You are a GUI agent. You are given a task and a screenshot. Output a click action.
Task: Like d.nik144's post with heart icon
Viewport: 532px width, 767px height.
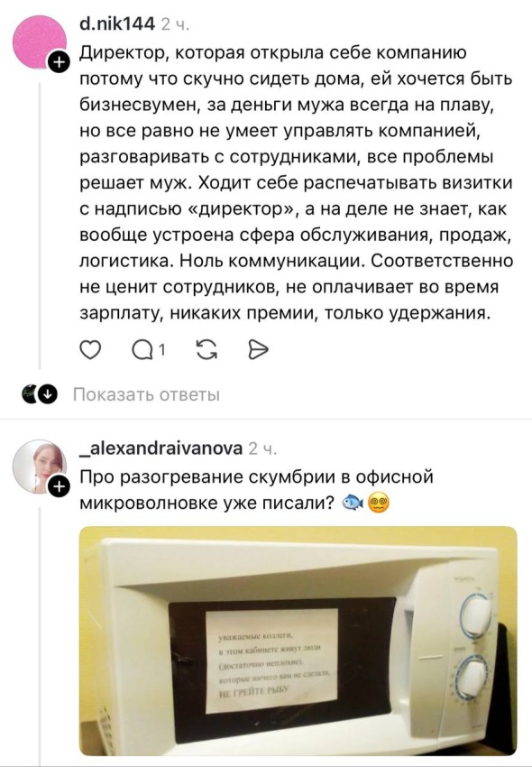tap(90, 350)
